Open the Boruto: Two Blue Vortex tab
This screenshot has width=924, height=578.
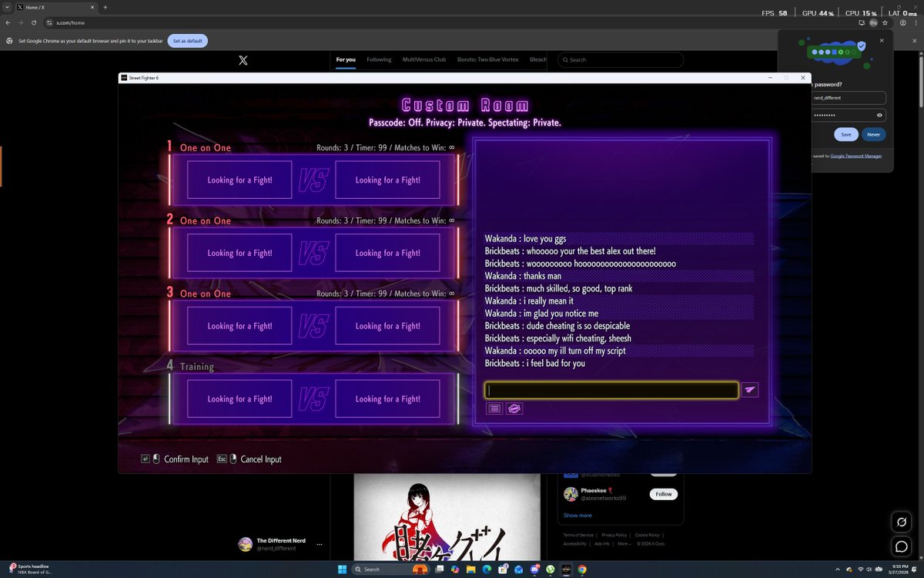click(488, 59)
